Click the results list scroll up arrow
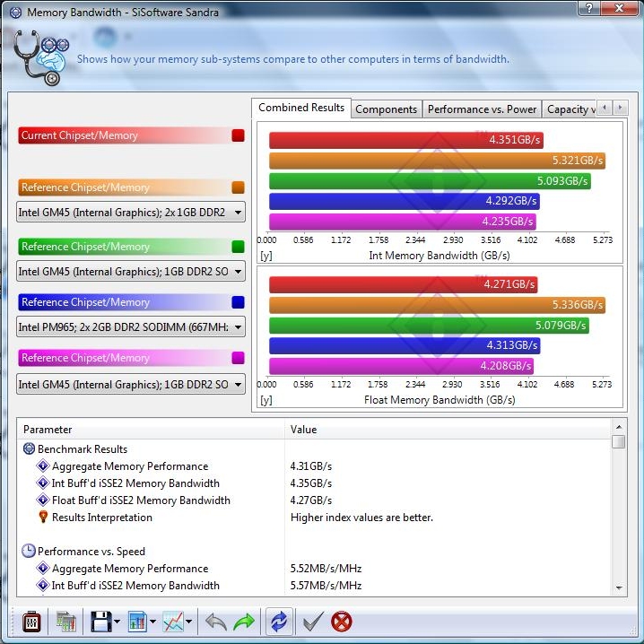Image resolution: width=644 pixels, height=644 pixels. [619, 427]
